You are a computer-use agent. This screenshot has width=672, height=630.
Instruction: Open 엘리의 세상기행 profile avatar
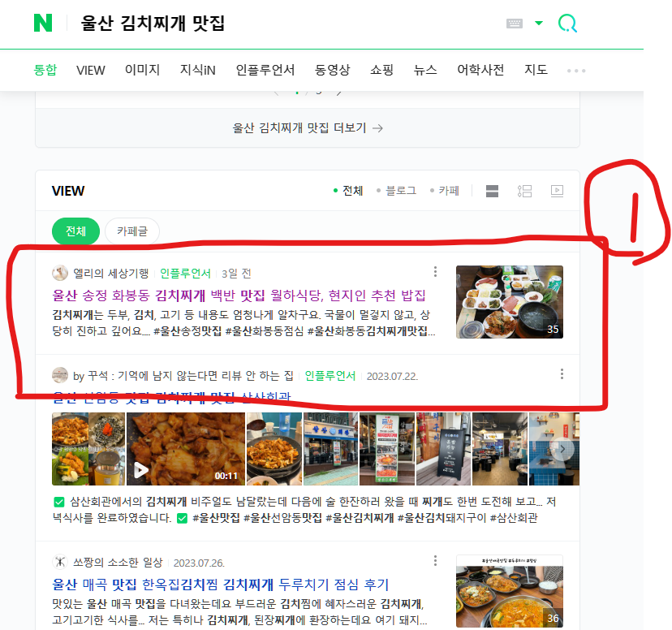[60, 273]
